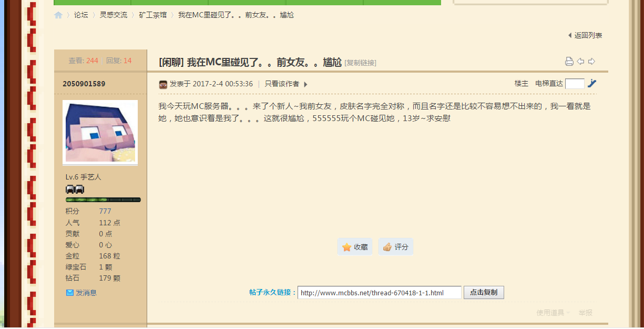The image size is (644, 329).
Task: Click the 电梯直达 floor input box
Action: tap(575, 84)
